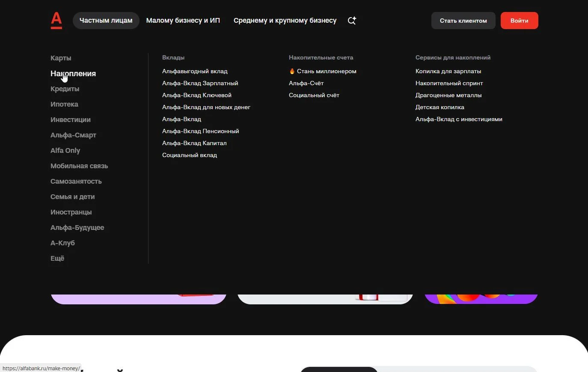
Task: Open the search icon with sparkle
Action: click(352, 21)
